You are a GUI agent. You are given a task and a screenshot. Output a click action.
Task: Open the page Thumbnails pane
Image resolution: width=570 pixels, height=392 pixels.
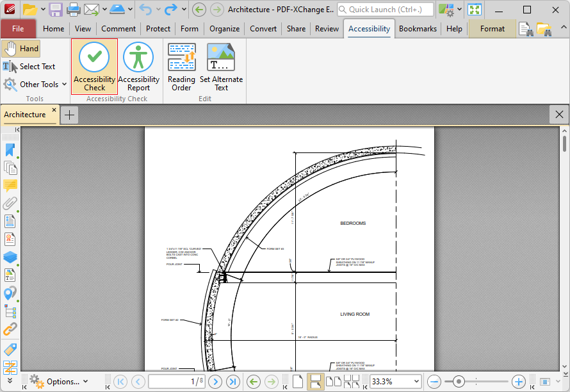point(10,168)
